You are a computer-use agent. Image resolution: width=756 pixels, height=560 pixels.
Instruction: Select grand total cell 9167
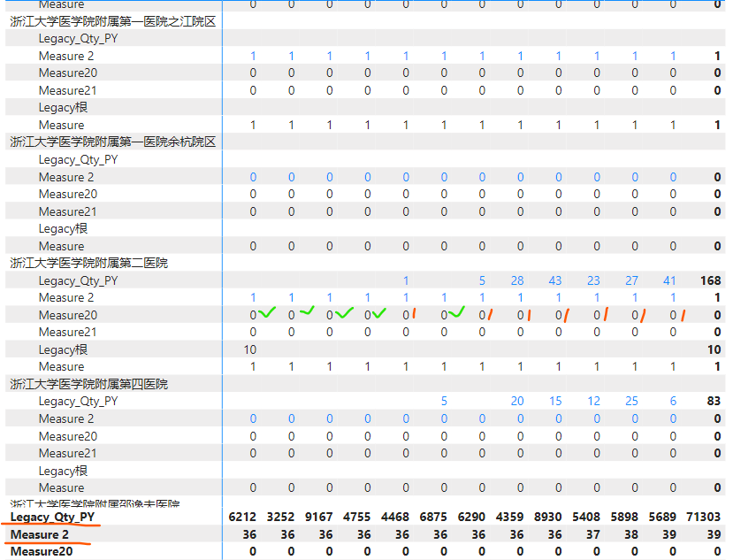(318, 517)
